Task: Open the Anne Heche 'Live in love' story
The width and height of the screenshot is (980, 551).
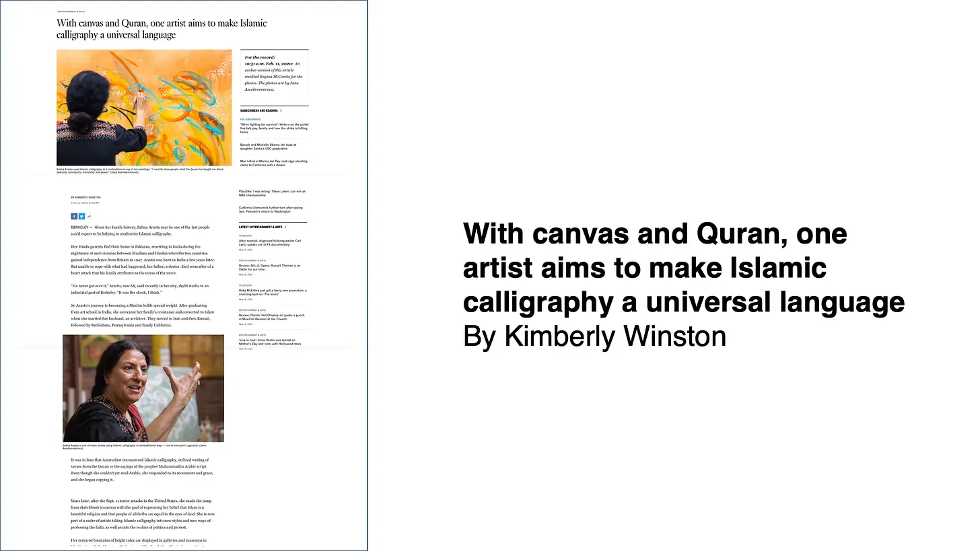Action: [269, 342]
